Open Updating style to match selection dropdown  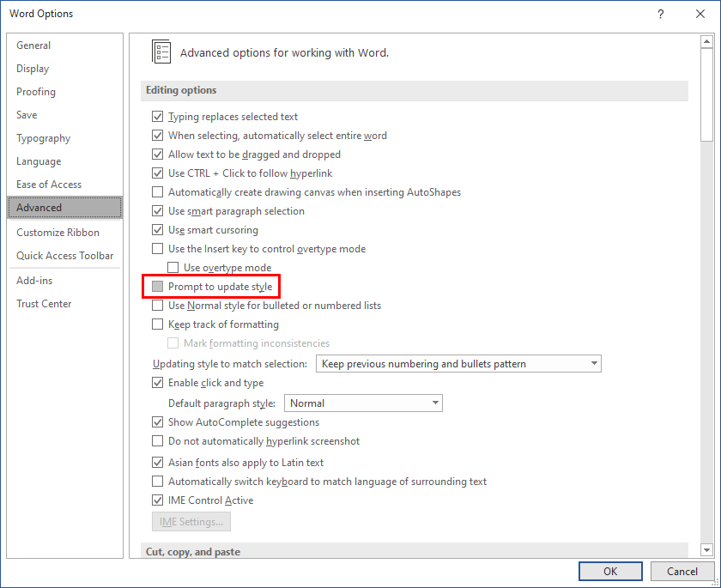tap(458, 364)
